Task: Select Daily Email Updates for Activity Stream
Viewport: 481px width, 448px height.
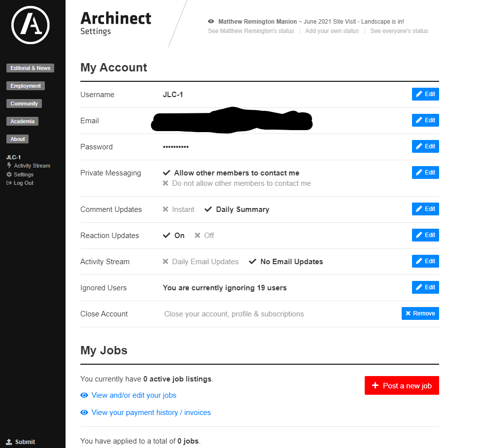Action: [x=201, y=261]
